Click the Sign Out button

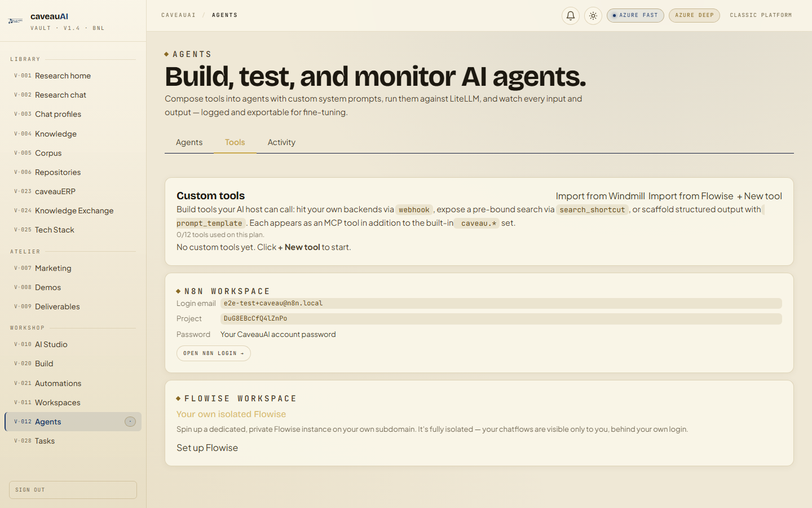click(73, 490)
